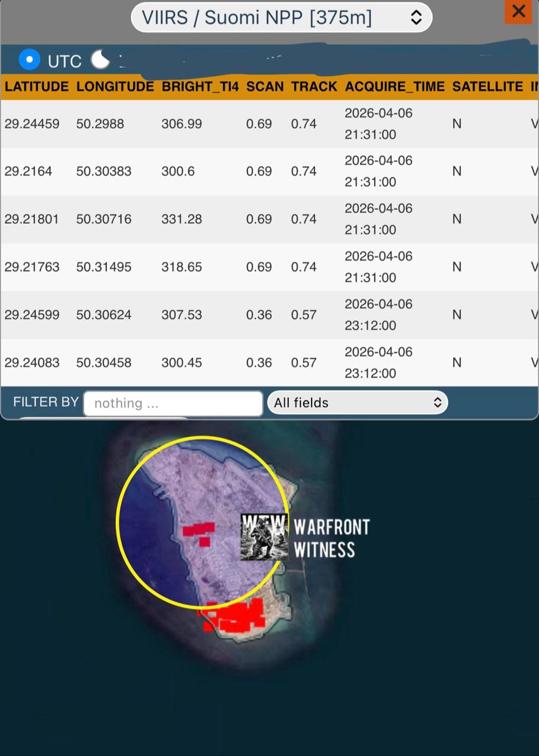Screen dimensions: 539x756
Task: Click acquire time of the 29.24083 row
Action: [378, 363]
